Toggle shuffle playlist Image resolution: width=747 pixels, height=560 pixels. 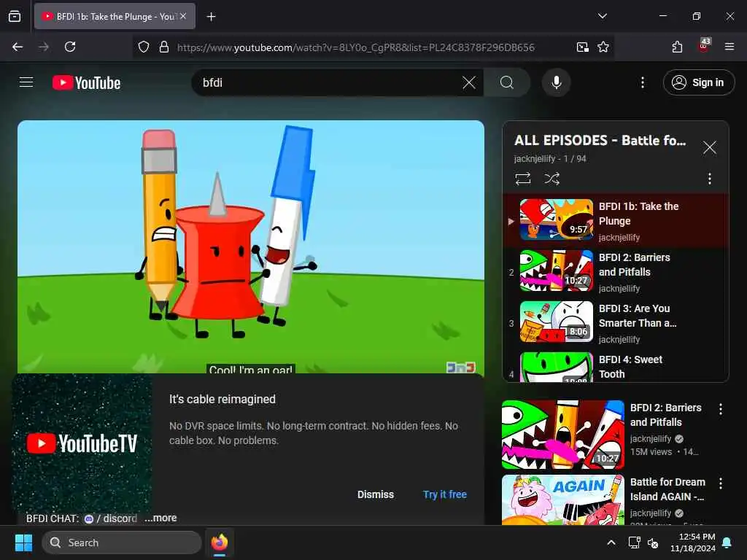(x=551, y=179)
